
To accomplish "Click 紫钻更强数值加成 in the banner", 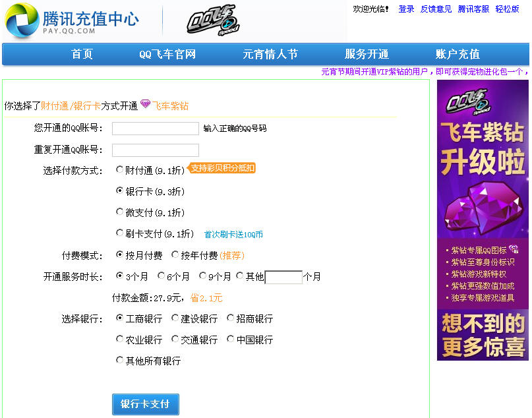I will [483, 286].
